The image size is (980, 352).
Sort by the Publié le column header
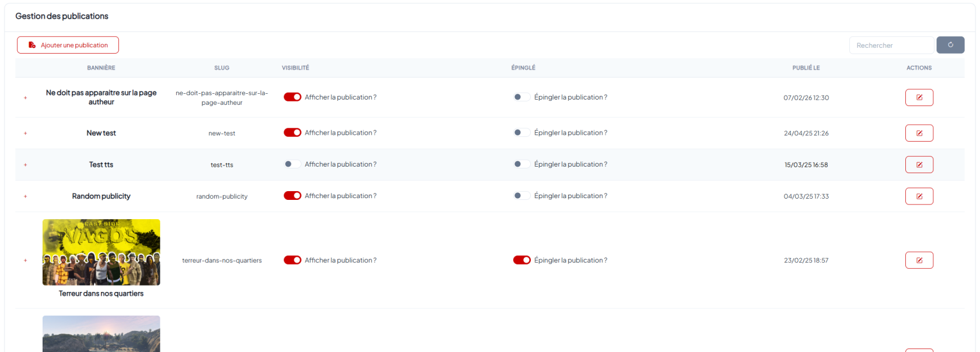click(x=806, y=68)
